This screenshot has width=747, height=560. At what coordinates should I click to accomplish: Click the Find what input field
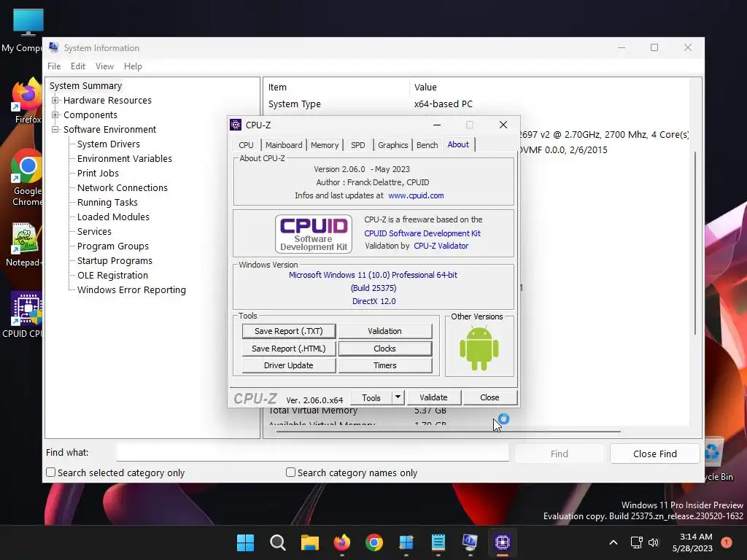[x=312, y=452]
